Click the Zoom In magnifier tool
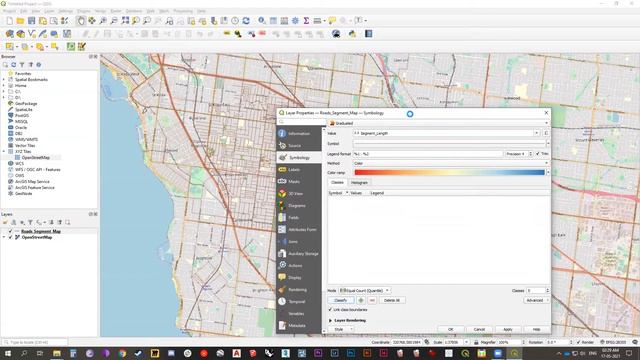This screenshot has height=360, width=640. [103, 21]
